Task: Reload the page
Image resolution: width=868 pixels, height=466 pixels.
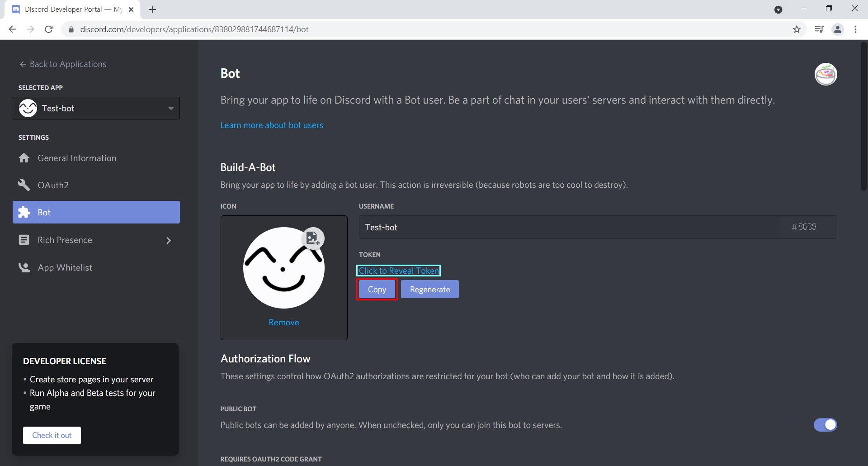Action: (x=49, y=29)
